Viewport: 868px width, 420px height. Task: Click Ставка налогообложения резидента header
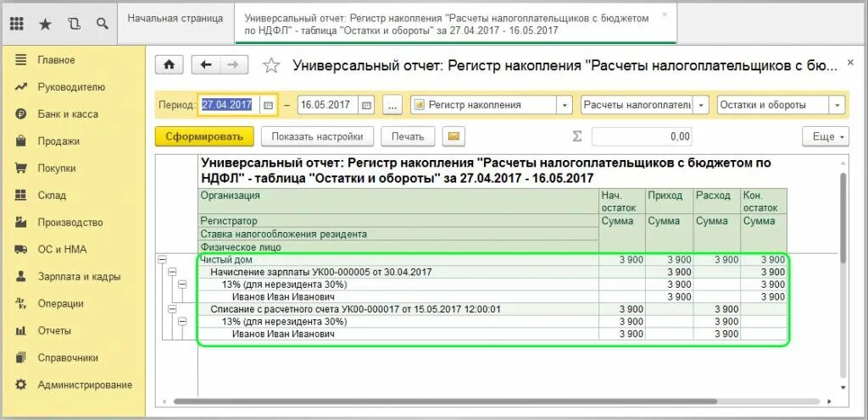coord(398,235)
